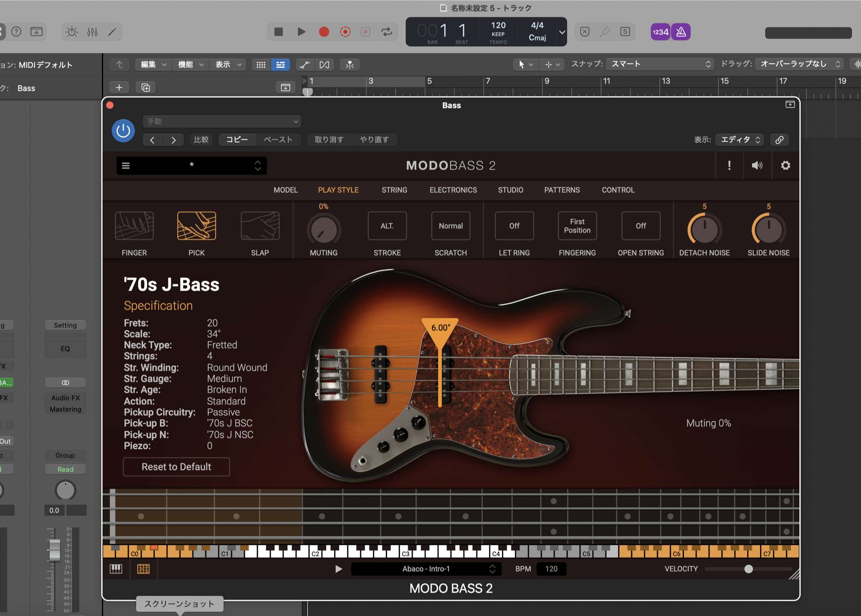
Task: Open the plugin preset dropdown 手動
Action: click(222, 121)
